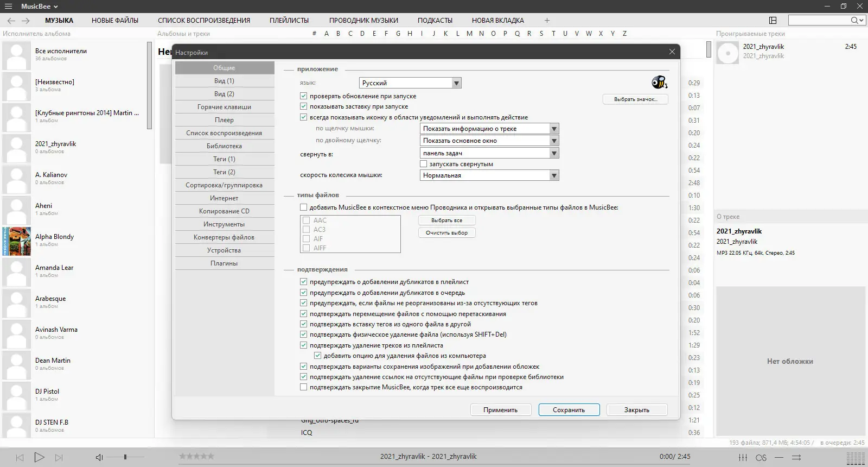Click the 'Выбрать значок...' button

pyautogui.click(x=635, y=99)
